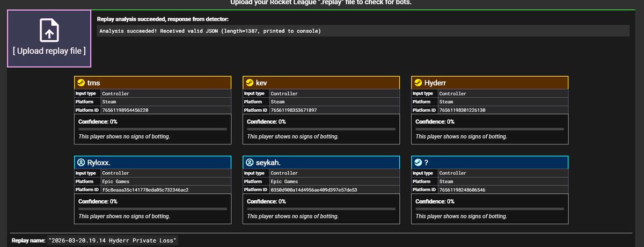The width and height of the screenshot is (644, 247).
Task: Click the Steam icon beside tms
Action: [82, 83]
